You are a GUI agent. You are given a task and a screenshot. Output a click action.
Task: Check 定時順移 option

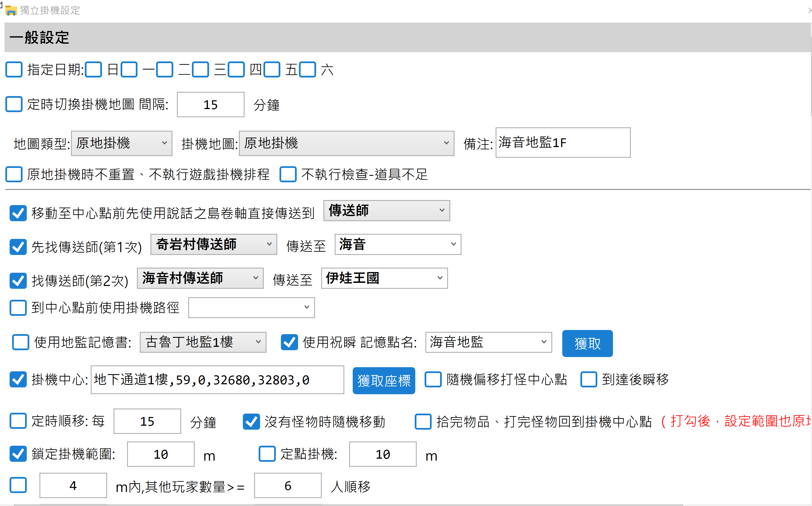pyautogui.click(x=18, y=421)
